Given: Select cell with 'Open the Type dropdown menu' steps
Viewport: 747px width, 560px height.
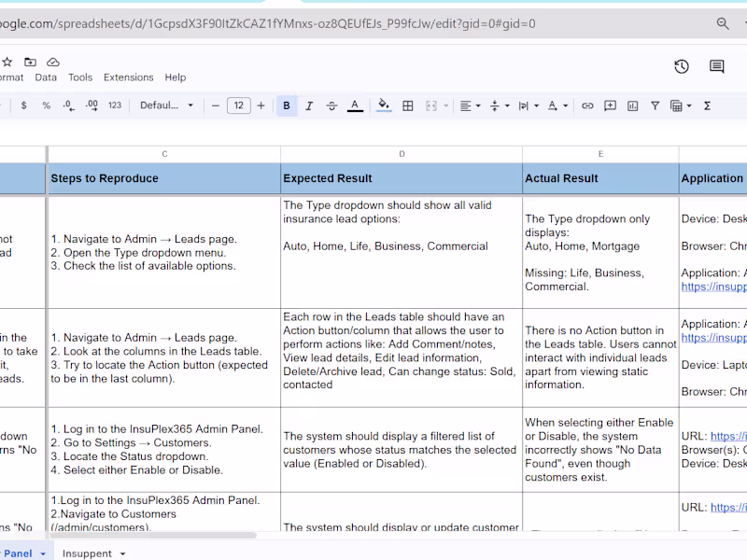Looking at the screenshot, I should pyautogui.click(x=164, y=253).
